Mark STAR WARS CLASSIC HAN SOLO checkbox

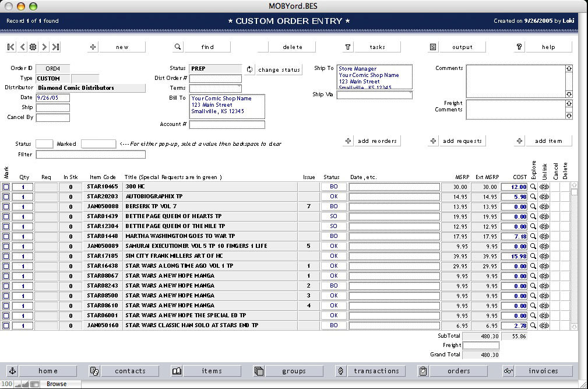point(6,325)
